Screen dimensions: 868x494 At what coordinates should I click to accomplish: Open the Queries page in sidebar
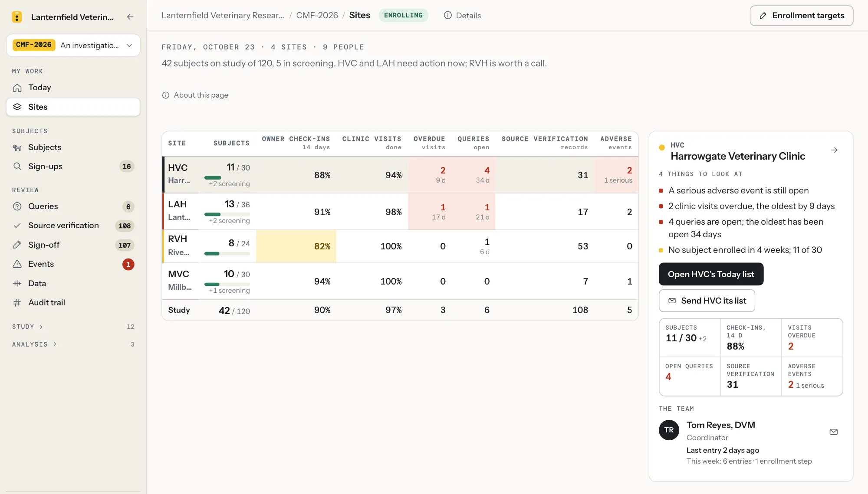(73, 206)
